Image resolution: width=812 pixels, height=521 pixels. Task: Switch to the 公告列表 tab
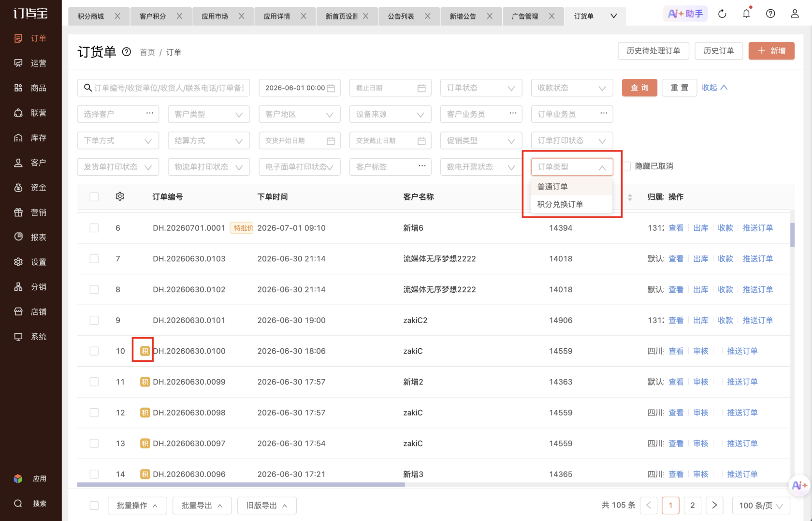coord(401,16)
